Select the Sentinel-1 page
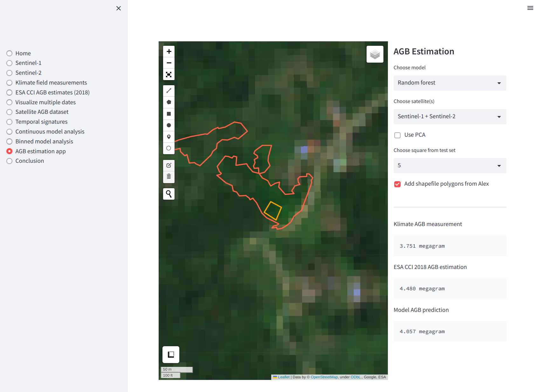 [24, 63]
